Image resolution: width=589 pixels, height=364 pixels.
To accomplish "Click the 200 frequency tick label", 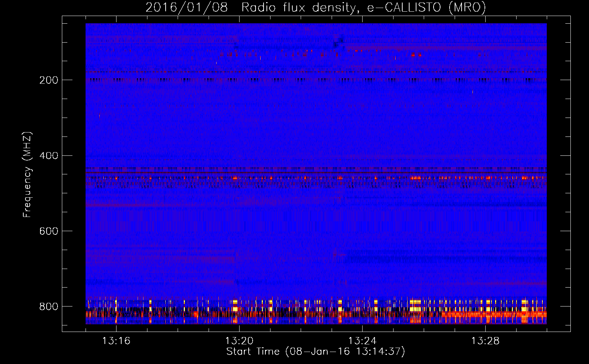I will tap(49, 80).
